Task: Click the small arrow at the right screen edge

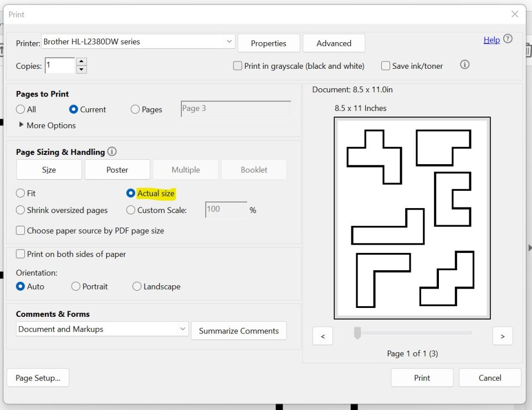Action: pos(530,248)
